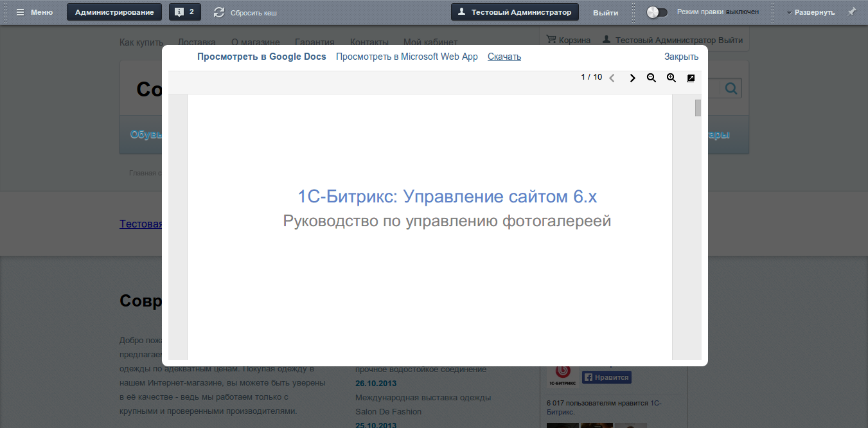Click the search magnifier icon
Screen dimensions: 868x428
[x=731, y=88]
